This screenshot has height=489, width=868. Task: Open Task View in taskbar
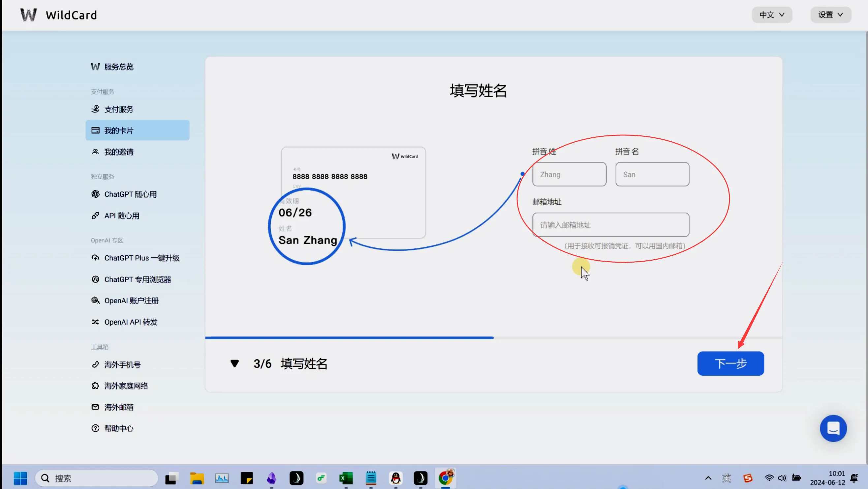172,478
